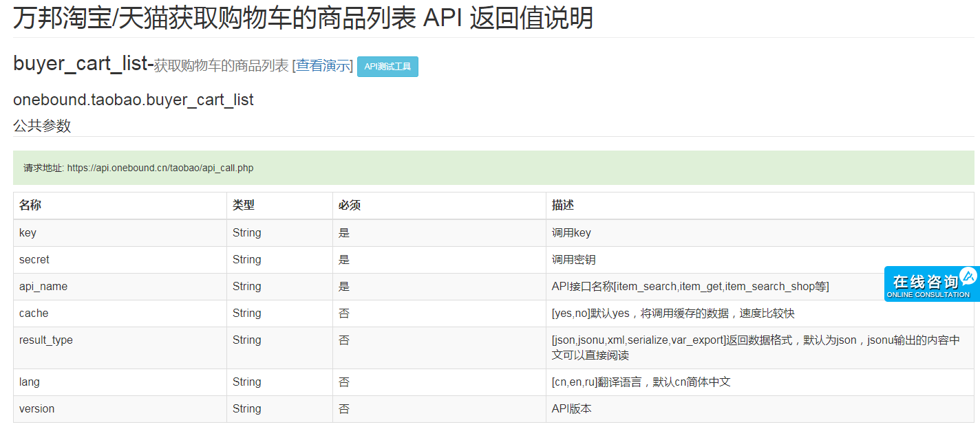Viewport: 980px width, 429px height.
Task: Click the 获取购物车的商品列表 subtitle text
Action: click(x=222, y=66)
